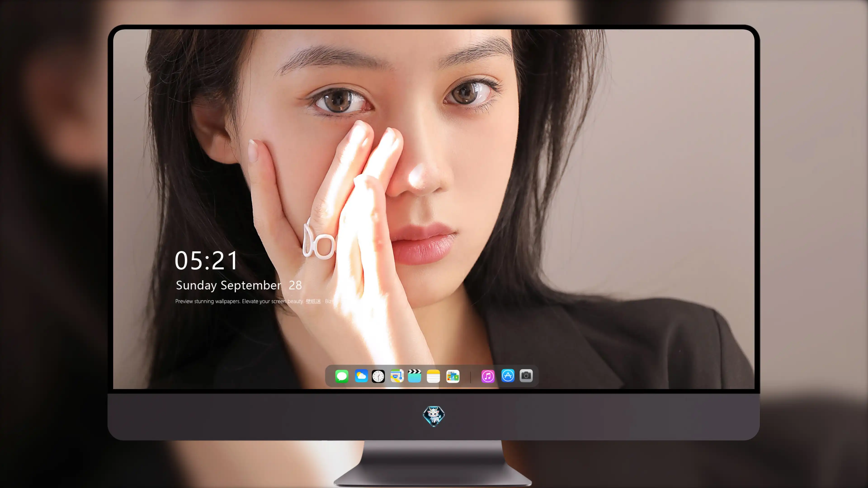This screenshot has width=868, height=488.
Task: Open the blue App Store icon
Action: (x=508, y=375)
